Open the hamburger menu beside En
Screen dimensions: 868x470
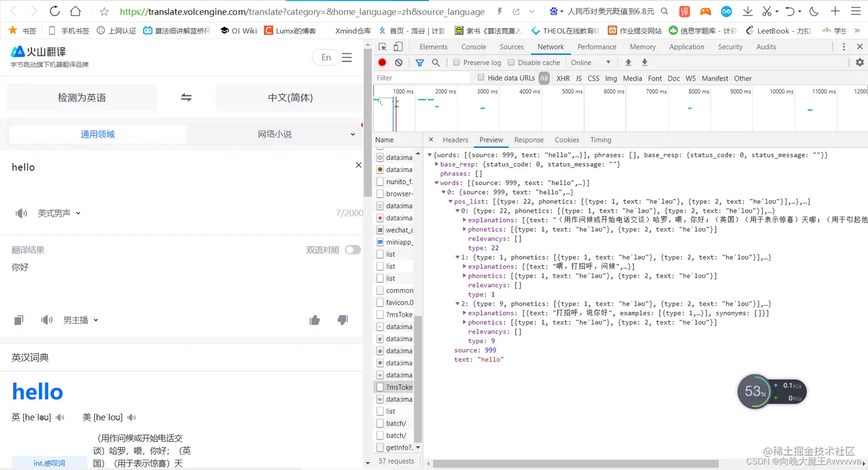(x=347, y=57)
